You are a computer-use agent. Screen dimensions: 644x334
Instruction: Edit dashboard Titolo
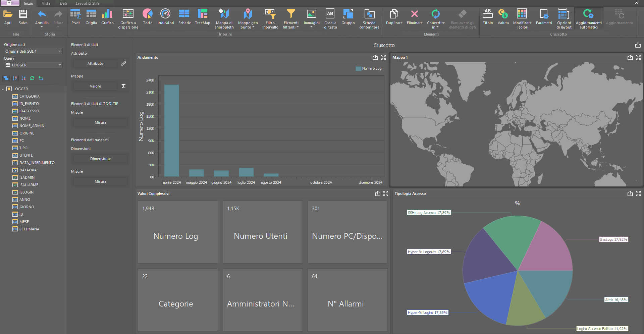pyautogui.click(x=488, y=17)
